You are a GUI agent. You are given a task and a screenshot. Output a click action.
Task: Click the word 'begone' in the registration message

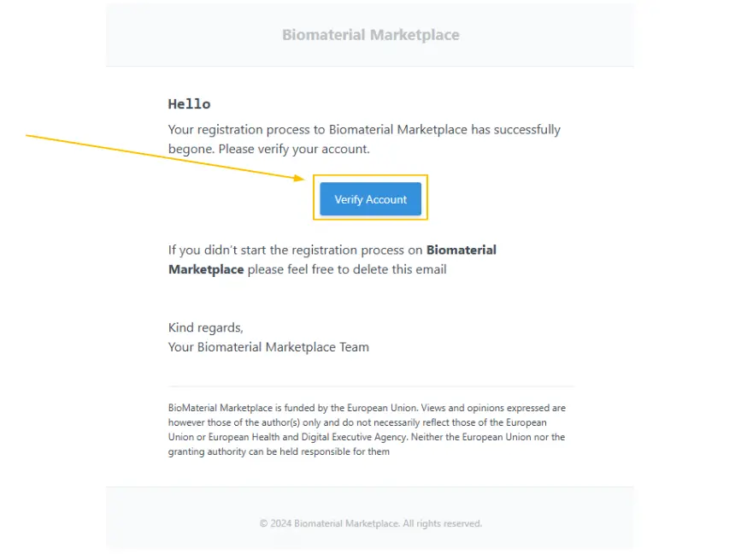tap(191, 149)
